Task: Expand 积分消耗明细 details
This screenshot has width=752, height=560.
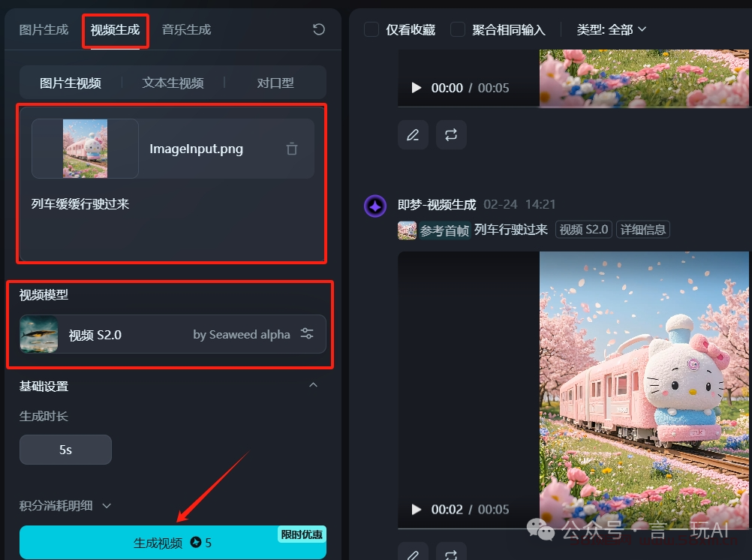Action: point(65,506)
